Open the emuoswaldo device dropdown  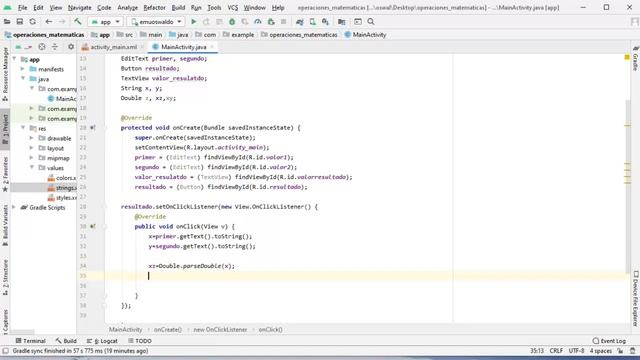point(156,22)
